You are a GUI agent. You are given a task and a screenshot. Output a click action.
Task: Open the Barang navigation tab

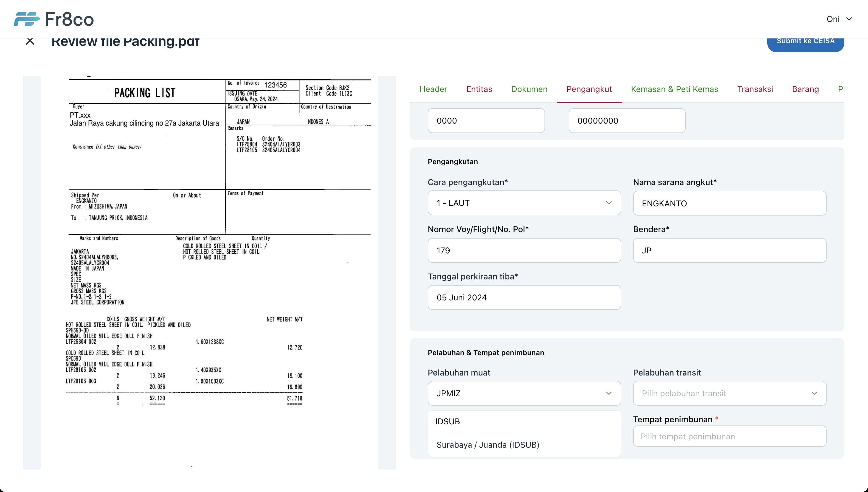pyautogui.click(x=806, y=89)
